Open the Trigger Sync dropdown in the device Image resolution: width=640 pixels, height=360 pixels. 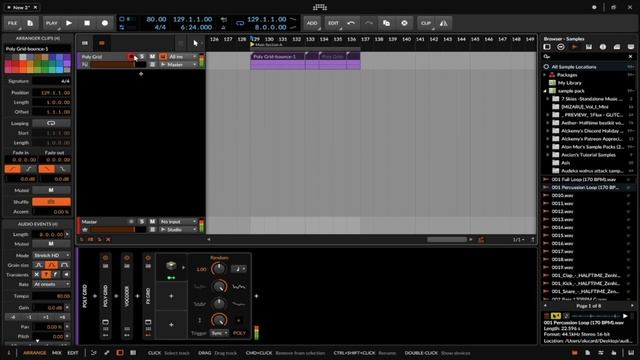[x=219, y=333]
